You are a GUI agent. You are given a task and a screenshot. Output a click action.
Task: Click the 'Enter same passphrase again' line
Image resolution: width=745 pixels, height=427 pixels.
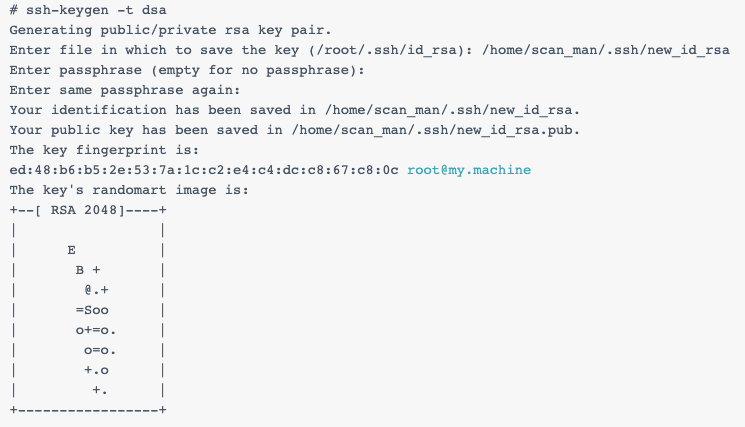point(125,90)
